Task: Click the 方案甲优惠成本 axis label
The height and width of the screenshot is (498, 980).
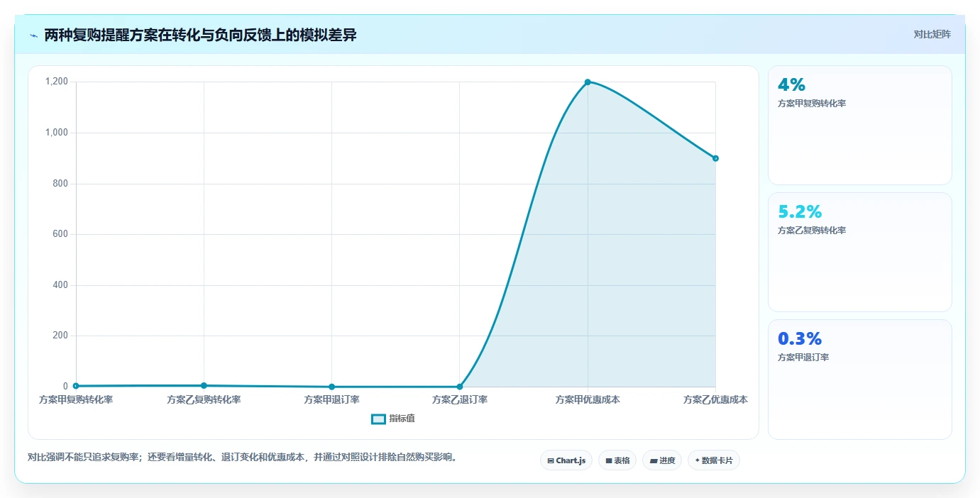Action: (x=588, y=400)
